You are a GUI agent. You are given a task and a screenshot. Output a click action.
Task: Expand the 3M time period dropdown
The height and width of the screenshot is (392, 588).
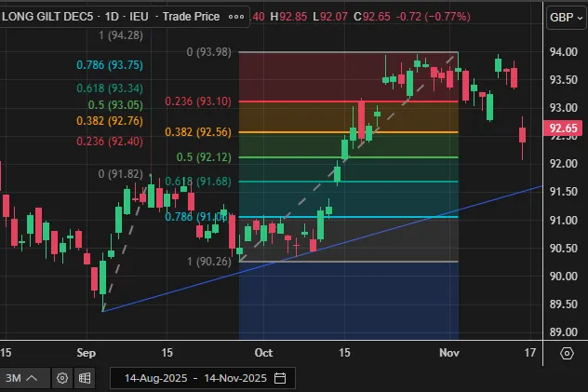[x=22, y=378]
